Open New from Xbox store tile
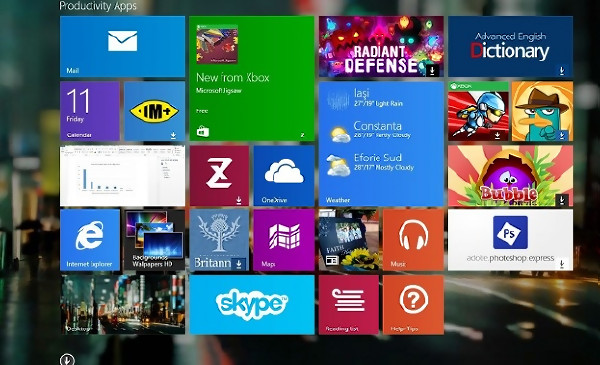The width and height of the screenshot is (600, 365). [252, 78]
